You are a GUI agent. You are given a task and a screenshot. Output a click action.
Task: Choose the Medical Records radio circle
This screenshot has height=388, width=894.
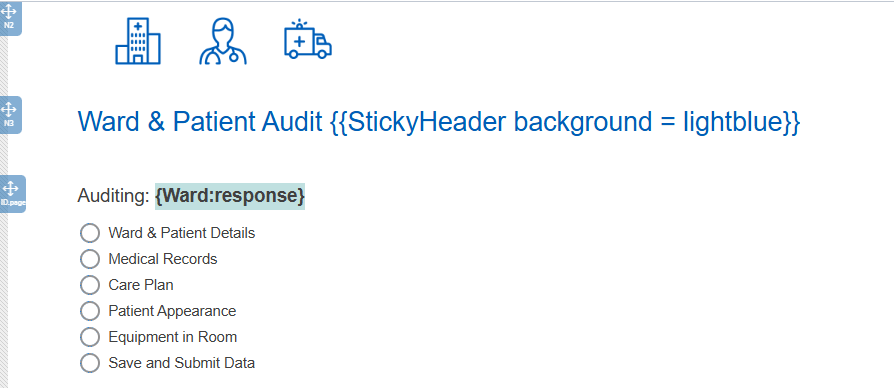[x=90, y=259]
